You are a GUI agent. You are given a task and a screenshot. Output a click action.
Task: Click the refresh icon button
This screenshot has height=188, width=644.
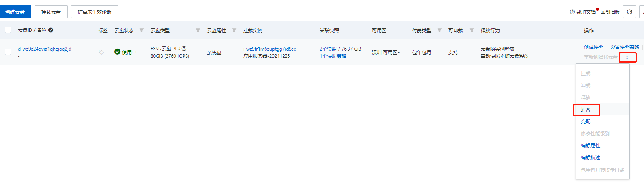pos(630,12)
